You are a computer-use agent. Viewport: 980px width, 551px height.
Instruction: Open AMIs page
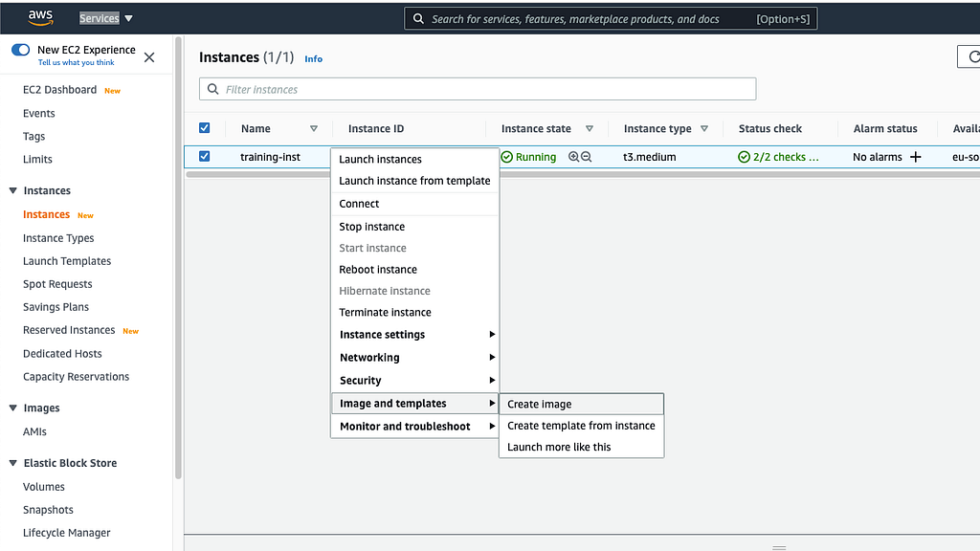34,431
